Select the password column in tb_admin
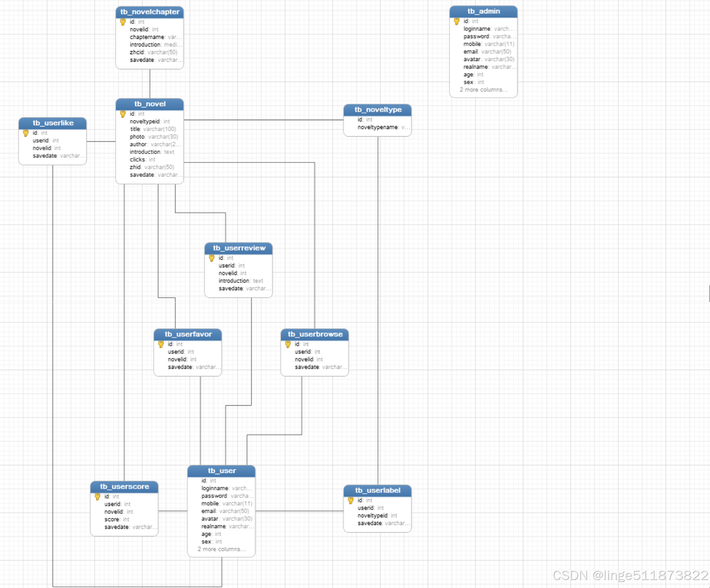The width and height of the screenshot is (710, 588). pos(489,36)
